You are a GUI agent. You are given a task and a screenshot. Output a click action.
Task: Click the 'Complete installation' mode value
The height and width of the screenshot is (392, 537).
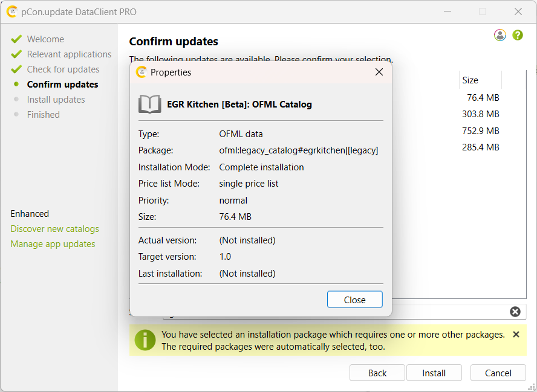tap(261, 167)
